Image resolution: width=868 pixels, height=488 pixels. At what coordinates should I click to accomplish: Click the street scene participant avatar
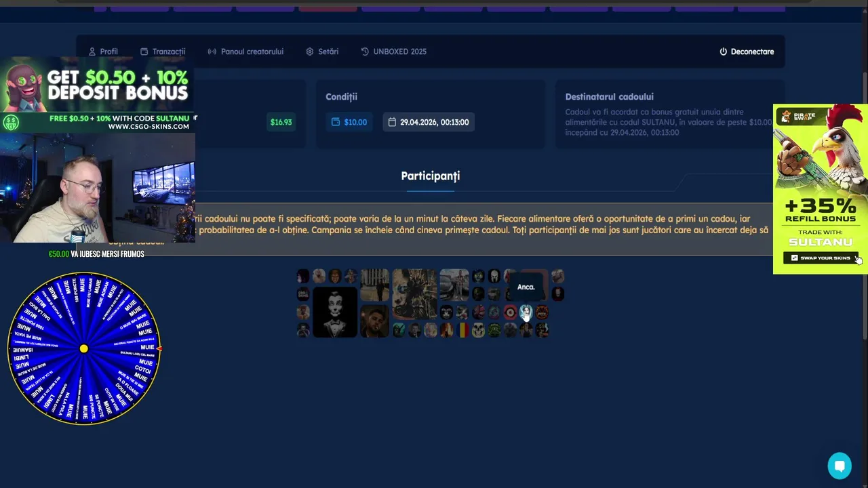point(374,285)
